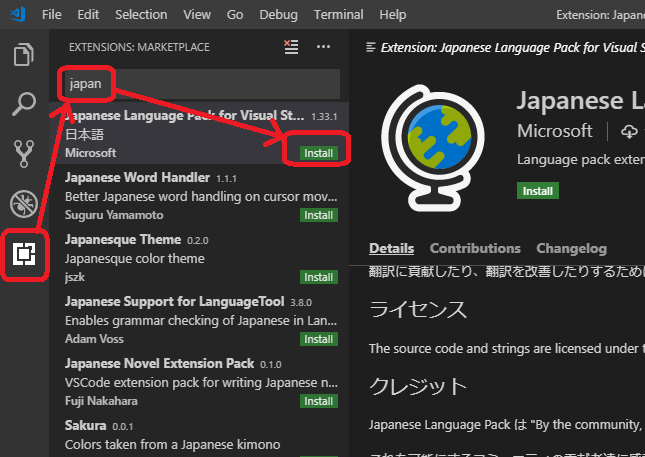Screen dimensions: 645x457
Task: Open the Debug menu
Action: (x=278, y=15)
